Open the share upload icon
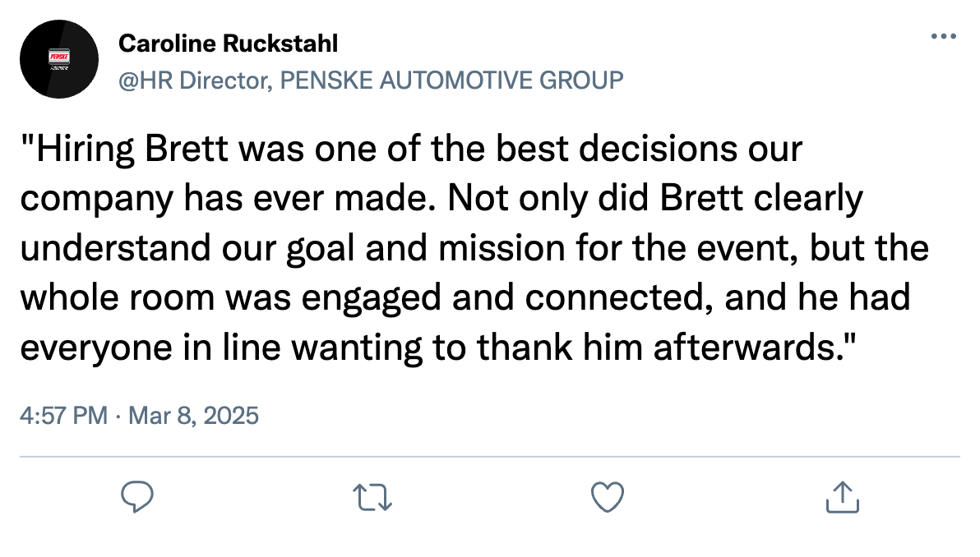Image resolution: width=980 pixels, height=557 pixels. pyautogui.click(x=842, y=497)
